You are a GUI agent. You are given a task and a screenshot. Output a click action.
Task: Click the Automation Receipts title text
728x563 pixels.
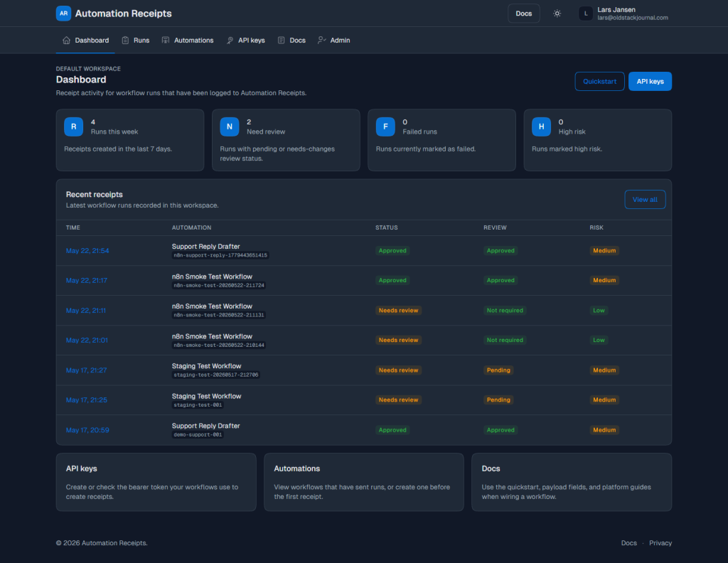(x=124, y=14)
